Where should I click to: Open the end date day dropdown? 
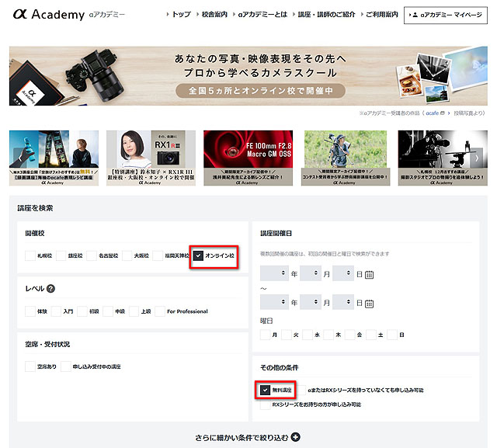[x=342, y=301]
